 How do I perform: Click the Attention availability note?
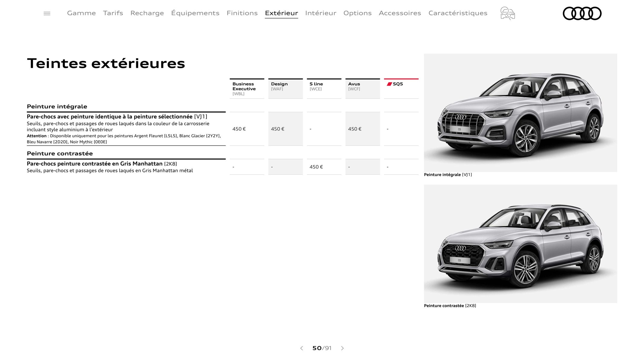click(124, 139)
